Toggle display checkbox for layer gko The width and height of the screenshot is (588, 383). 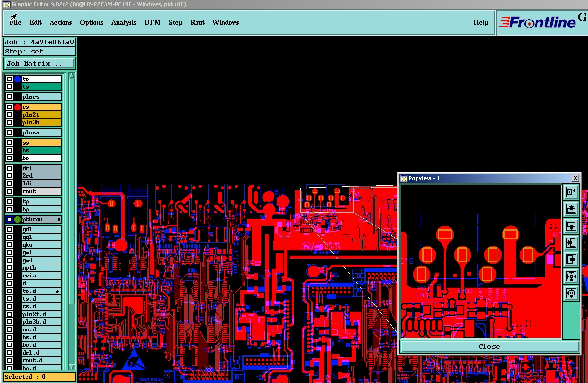(10, 245)
